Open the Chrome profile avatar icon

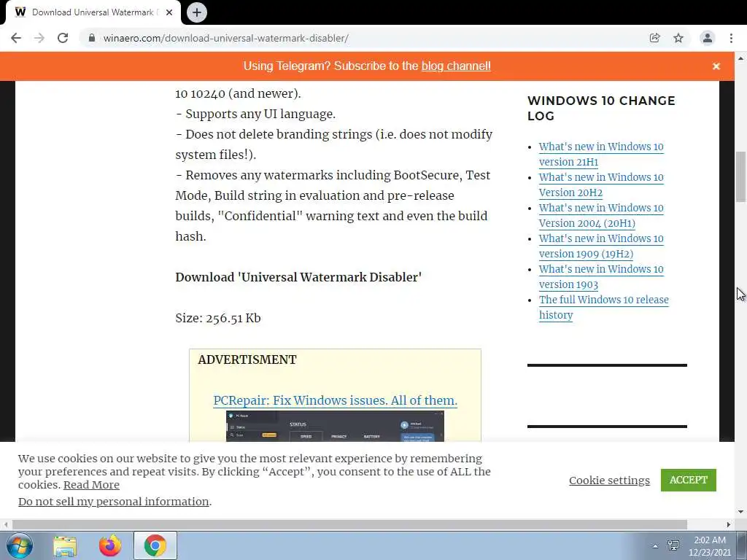(x=708, y=38)
